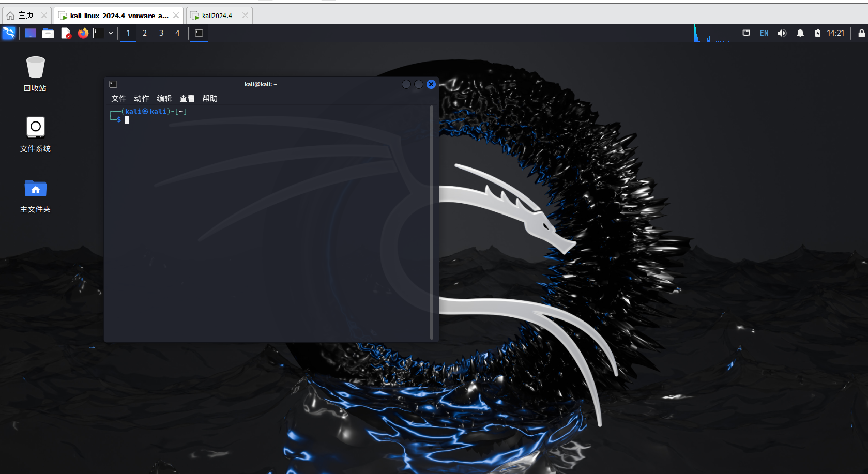Open terminal emulator from the panel

tap(99, 33)
